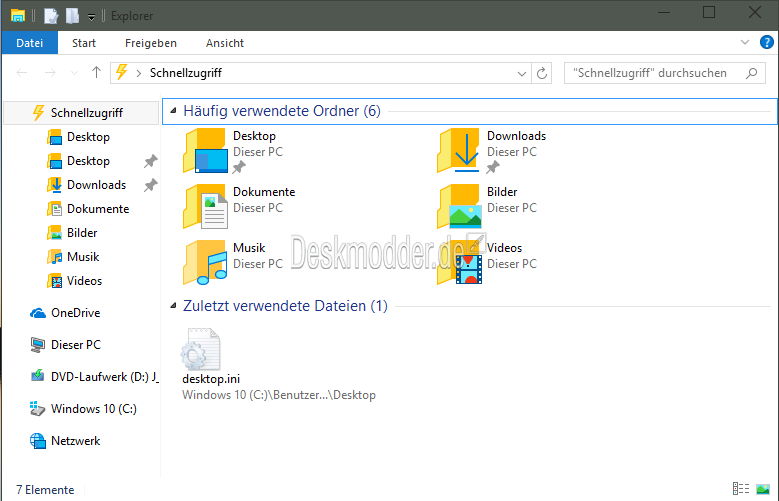This screenshot has height=501, width=779.
Task: Select Downloads in the navigation pane
Action: tap(96, 185)
